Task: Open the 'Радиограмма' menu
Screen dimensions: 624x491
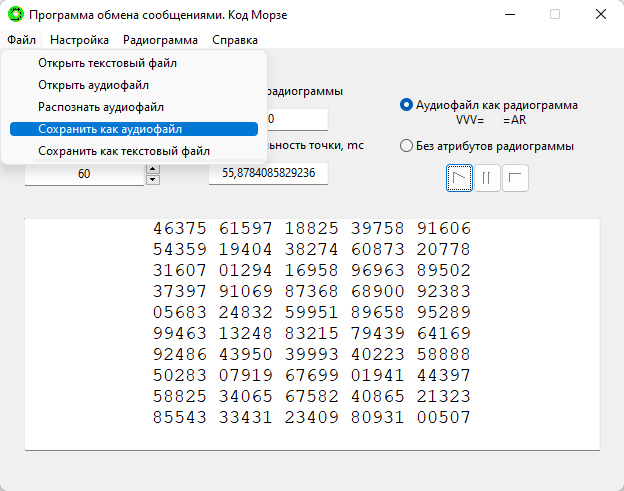Action: point(160,40)
